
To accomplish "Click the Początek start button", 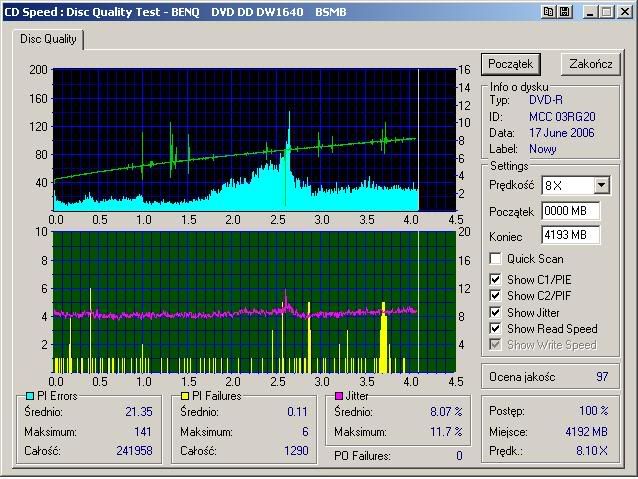I will click(x=511, y=64).
